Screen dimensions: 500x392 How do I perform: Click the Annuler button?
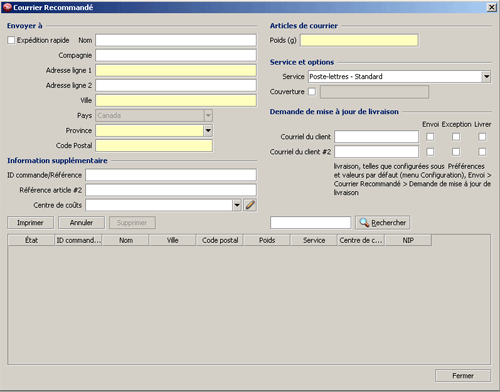(x=81, y=223)
